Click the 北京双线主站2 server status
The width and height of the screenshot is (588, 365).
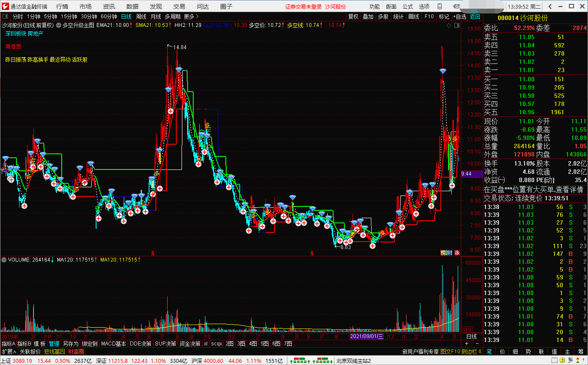click(x=354, y=361)
